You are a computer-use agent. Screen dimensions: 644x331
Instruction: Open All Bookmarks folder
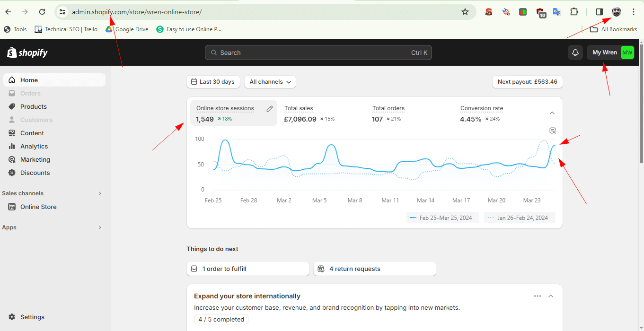pos(614,29)
